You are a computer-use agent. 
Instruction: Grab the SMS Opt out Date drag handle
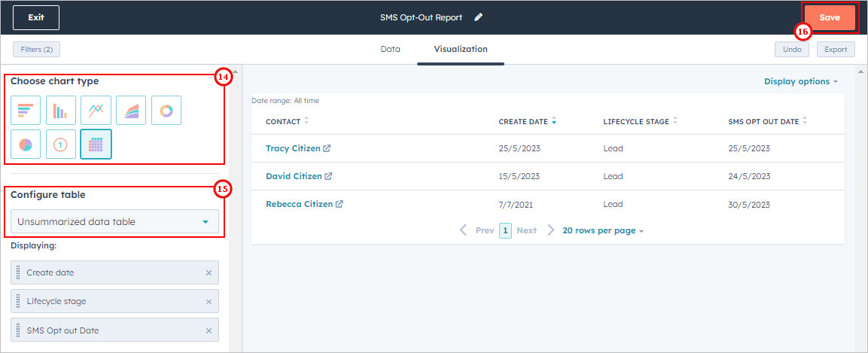[x=18, y=330]
